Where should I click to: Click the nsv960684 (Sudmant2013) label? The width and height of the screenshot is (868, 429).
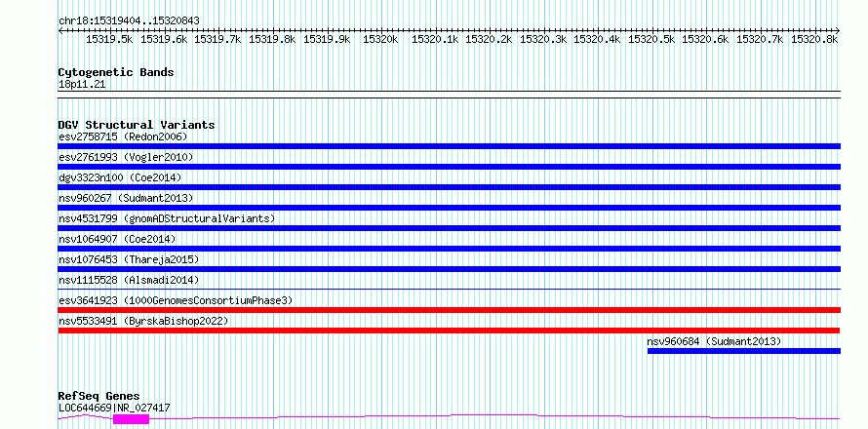pyautogui.click(x=715, y=341)
